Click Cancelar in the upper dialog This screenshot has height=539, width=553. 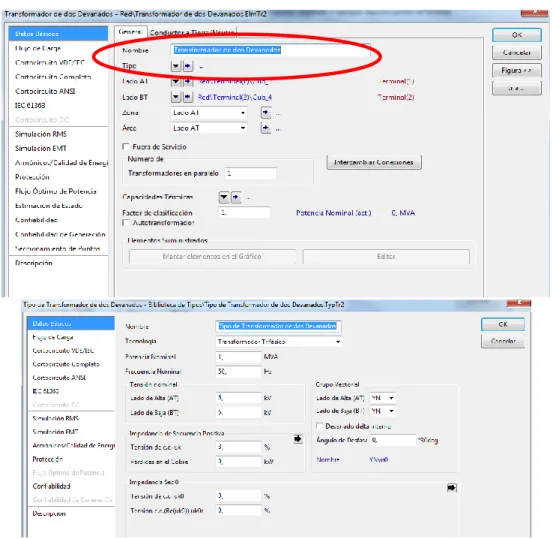[517, 53]
